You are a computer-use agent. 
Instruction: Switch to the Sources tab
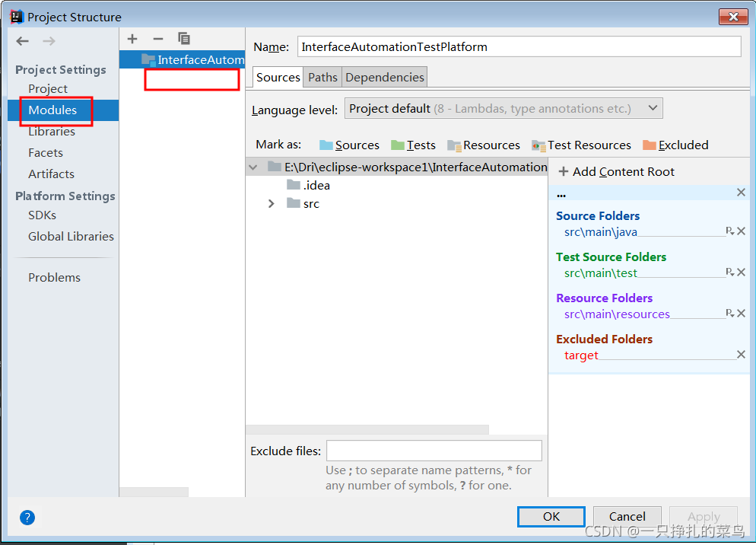(x=278, y=77)
